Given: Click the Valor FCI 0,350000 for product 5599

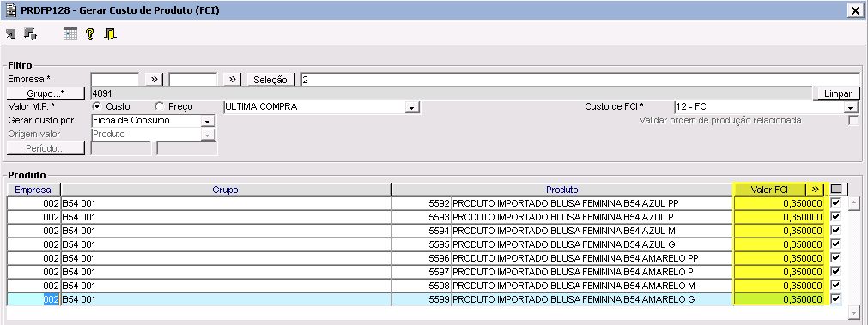Looking at the screenshot, I should (780, 299).
